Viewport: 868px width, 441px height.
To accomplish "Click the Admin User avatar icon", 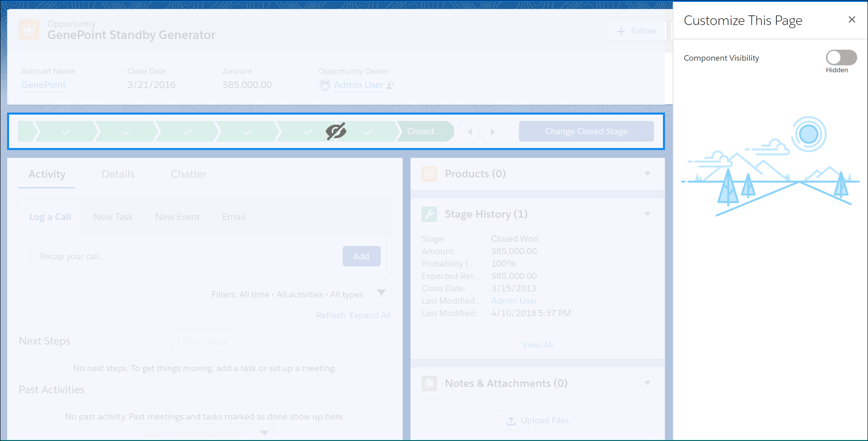I will pos(325,85).
